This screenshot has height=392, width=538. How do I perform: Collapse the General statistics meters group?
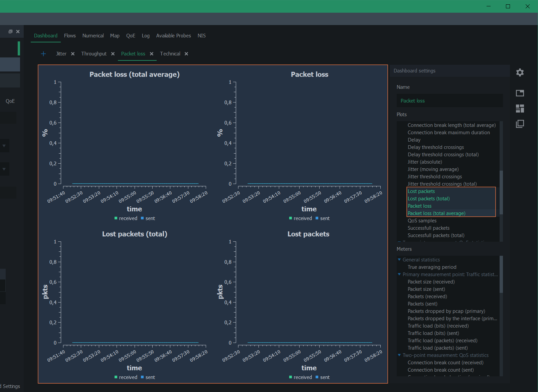coord(399,260)
